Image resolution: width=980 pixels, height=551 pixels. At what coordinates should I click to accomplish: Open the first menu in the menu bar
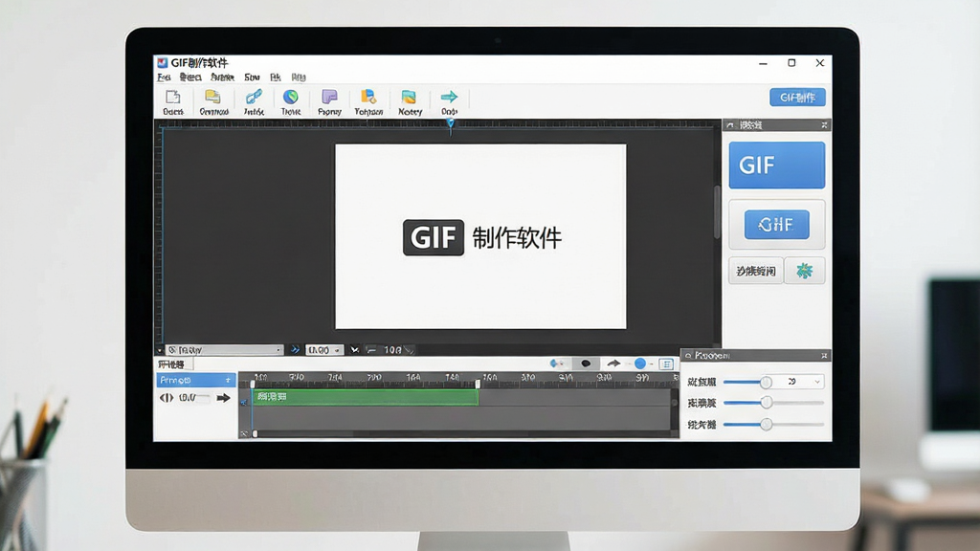(164, 77)
